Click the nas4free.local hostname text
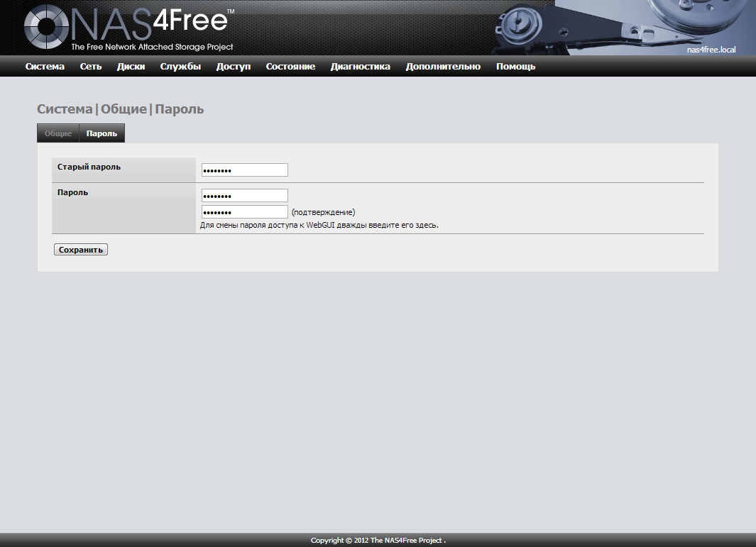The width and height of the screenshot is (756, 547). coord(711,50)
